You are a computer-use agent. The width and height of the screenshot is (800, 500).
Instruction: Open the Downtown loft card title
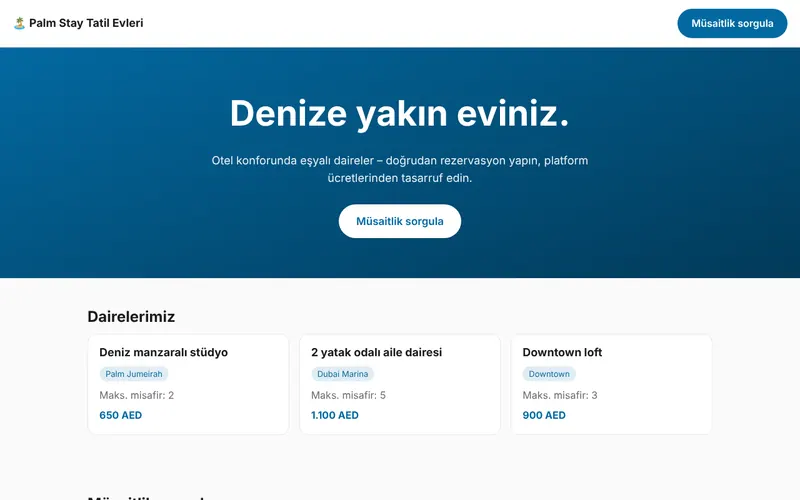(x=562, y=352)
